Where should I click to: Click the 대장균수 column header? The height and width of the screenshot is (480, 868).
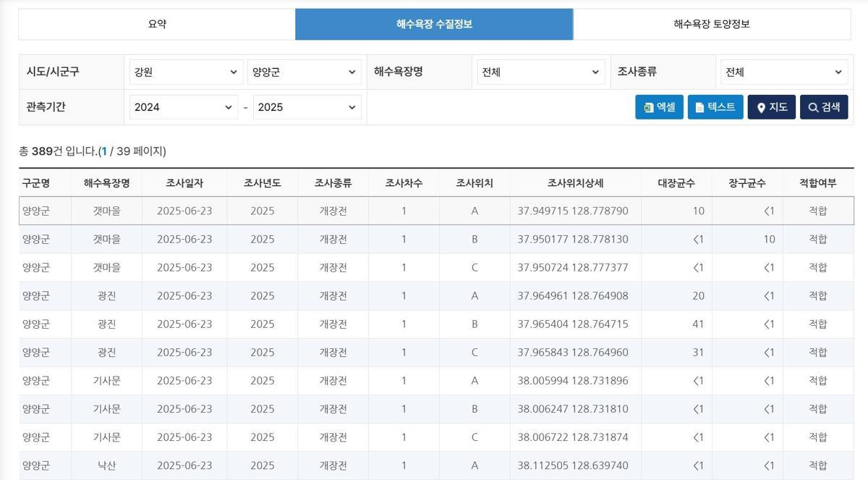676,183
